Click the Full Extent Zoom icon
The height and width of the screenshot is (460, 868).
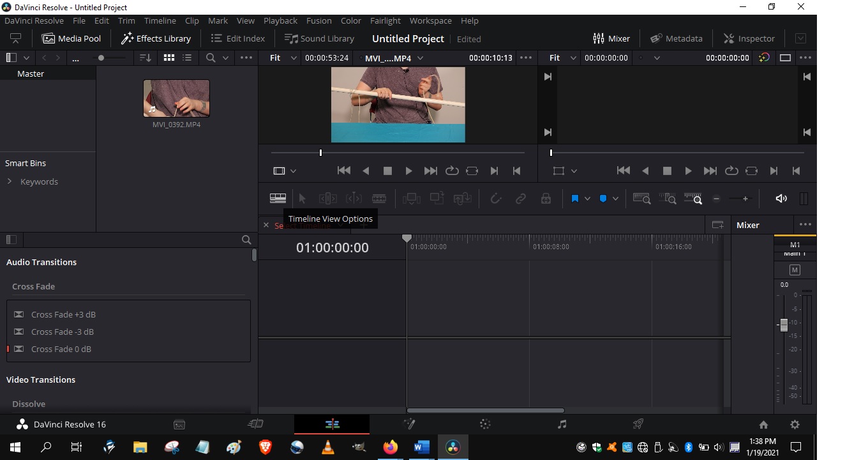coord(641,199)
